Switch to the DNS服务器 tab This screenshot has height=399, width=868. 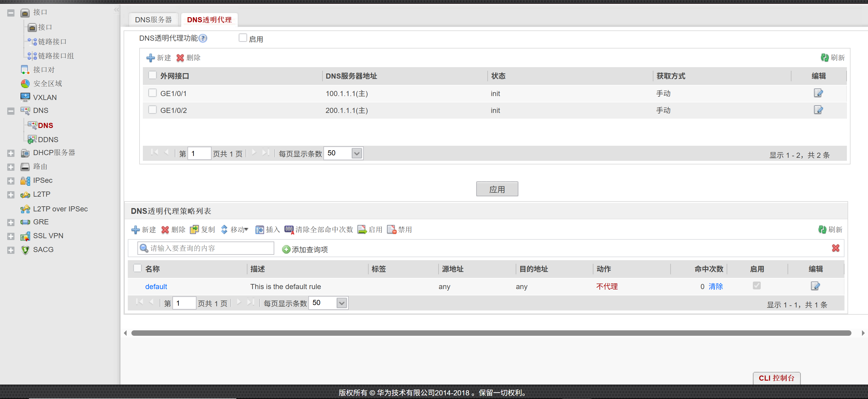pos(153,20)
